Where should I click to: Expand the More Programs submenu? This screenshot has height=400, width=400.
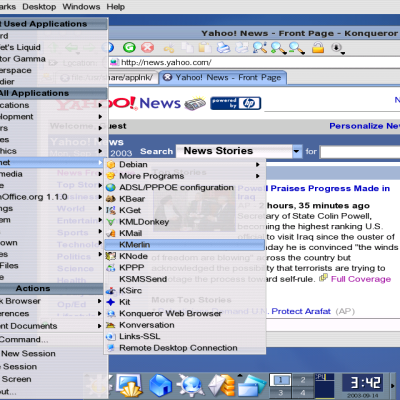(185, 176)
